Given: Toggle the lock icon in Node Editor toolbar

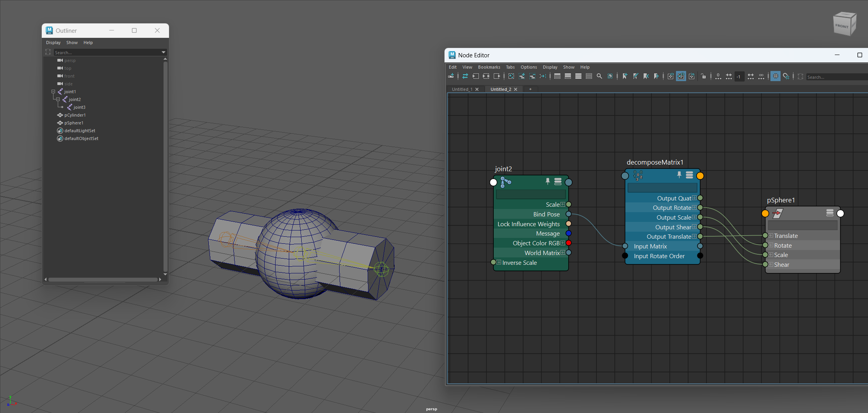Looking at the screenshot, I should pyautogui.click(x=703, y=76).
